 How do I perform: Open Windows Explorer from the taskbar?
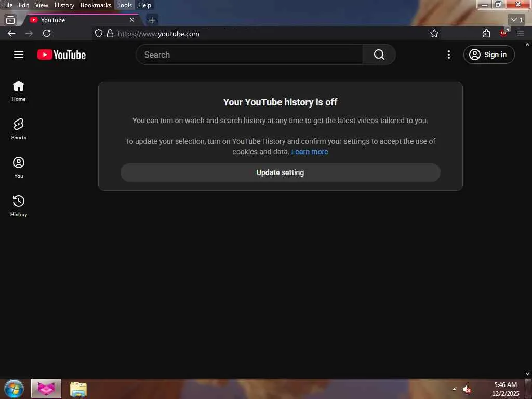click(78, 389)
